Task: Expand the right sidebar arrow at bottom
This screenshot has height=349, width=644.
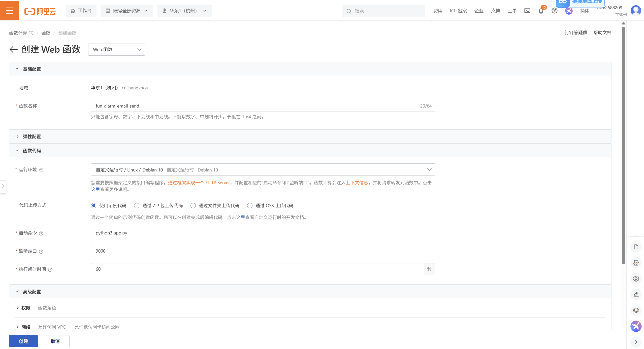Action: tap(636, 342)
